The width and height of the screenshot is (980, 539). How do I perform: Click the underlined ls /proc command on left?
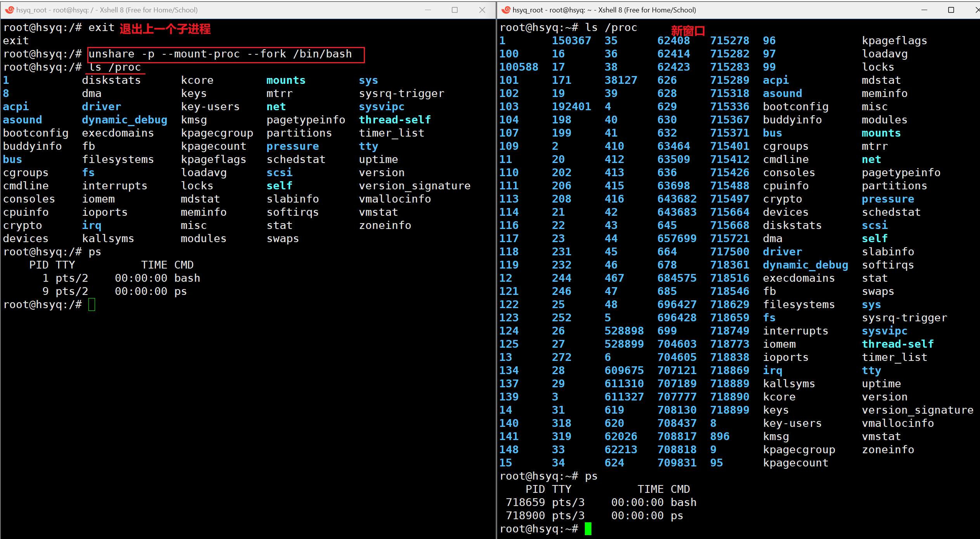[115, 67]
